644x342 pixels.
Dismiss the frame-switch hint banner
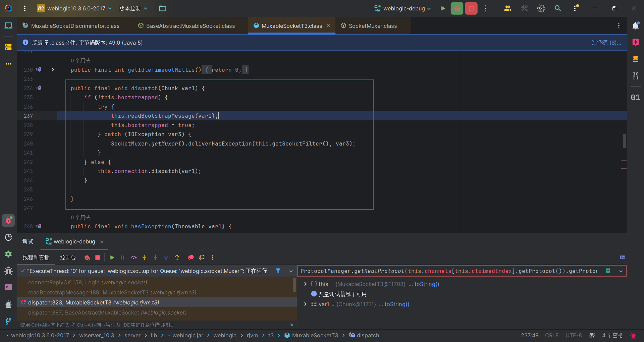(292, 325)
